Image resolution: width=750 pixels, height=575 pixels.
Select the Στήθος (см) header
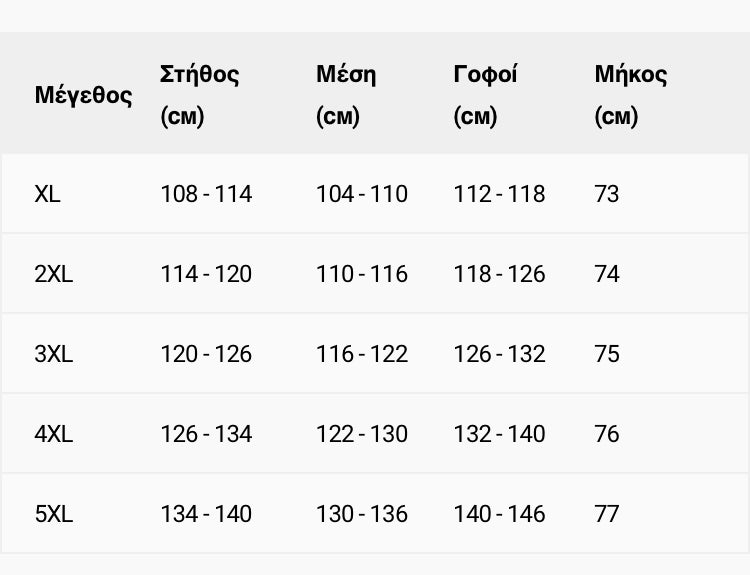[199, 95]
